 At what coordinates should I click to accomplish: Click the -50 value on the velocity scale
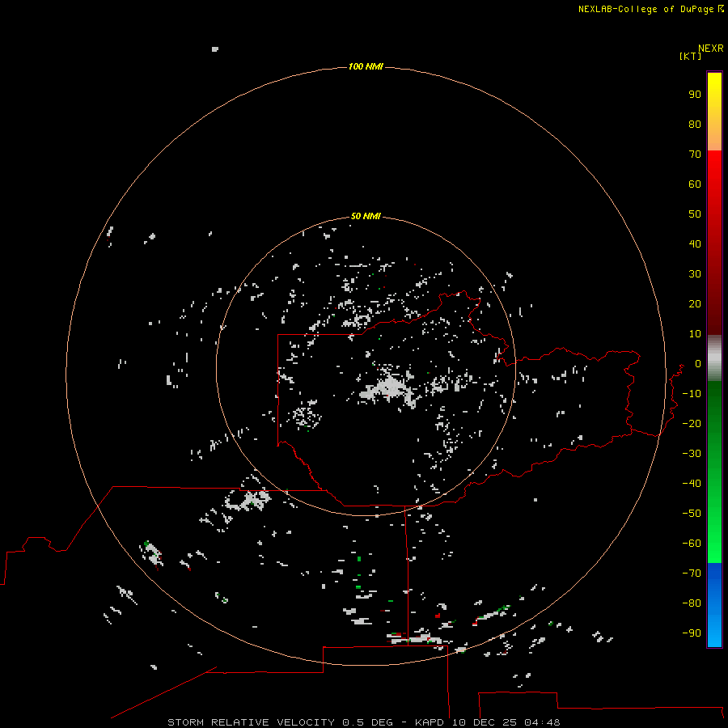(692, 514)
